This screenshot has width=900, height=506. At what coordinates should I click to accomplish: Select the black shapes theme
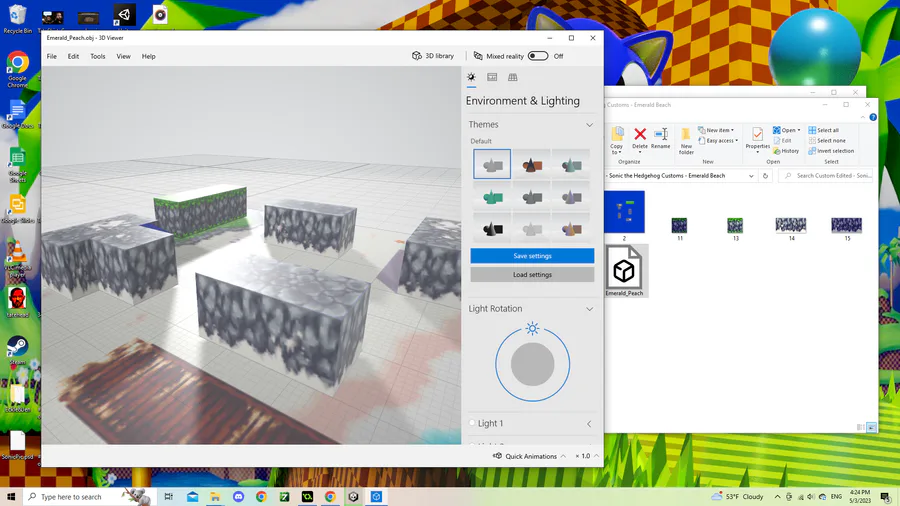[492, 228]
